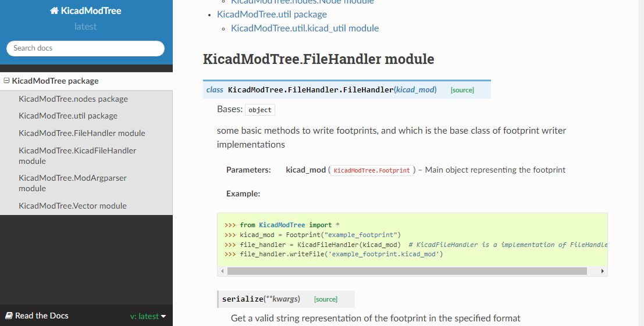Click the KicadModTree.Footprint parameter type link
This screenshot has height=326, width=644.
coord(372,170)
